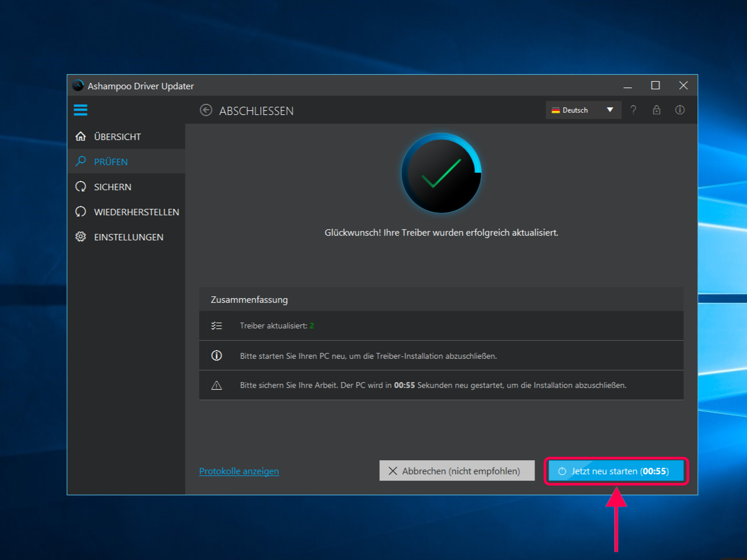Viewport: 747px width, 560px height.
Task: Close the Ashampoo Driver Updater window
Action: [x=683, y=85]
